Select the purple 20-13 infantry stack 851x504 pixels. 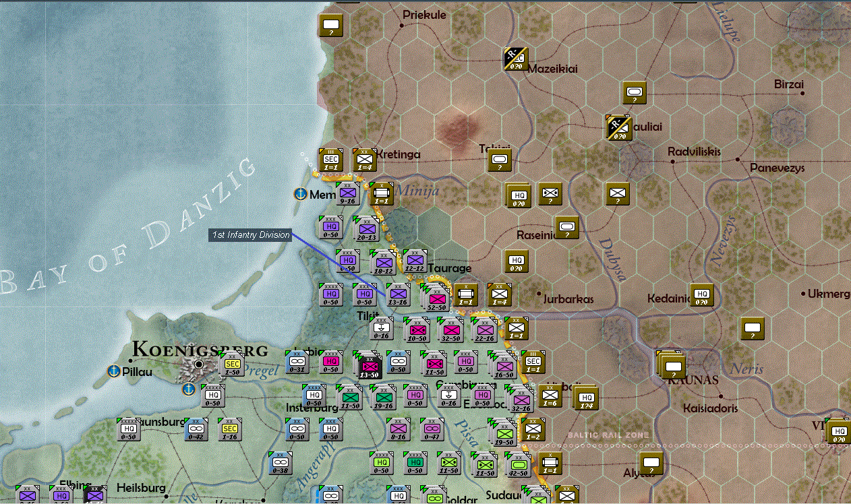point(365,229)
